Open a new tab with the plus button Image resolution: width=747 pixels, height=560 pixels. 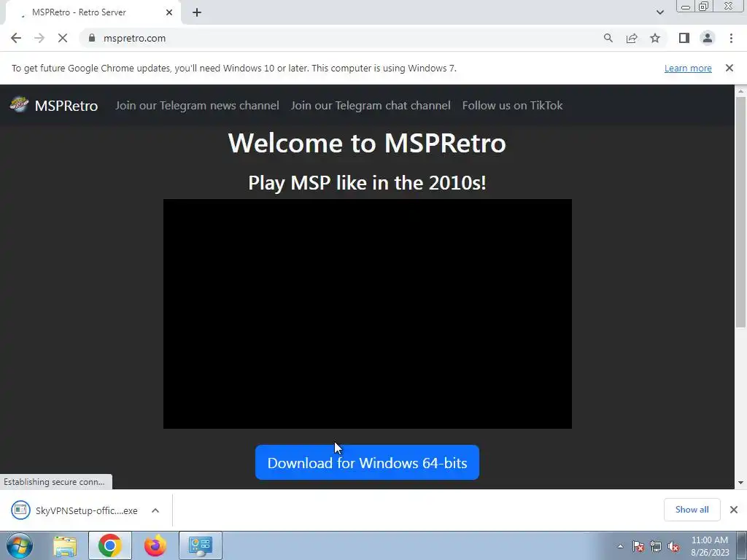[197, 13]
